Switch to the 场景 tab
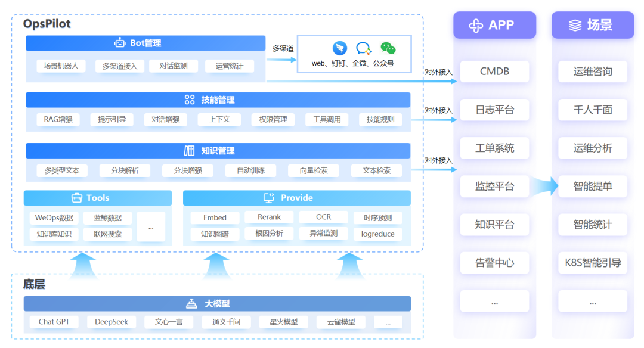This screenshot has height=348, width=644. (x=592, y=24)
